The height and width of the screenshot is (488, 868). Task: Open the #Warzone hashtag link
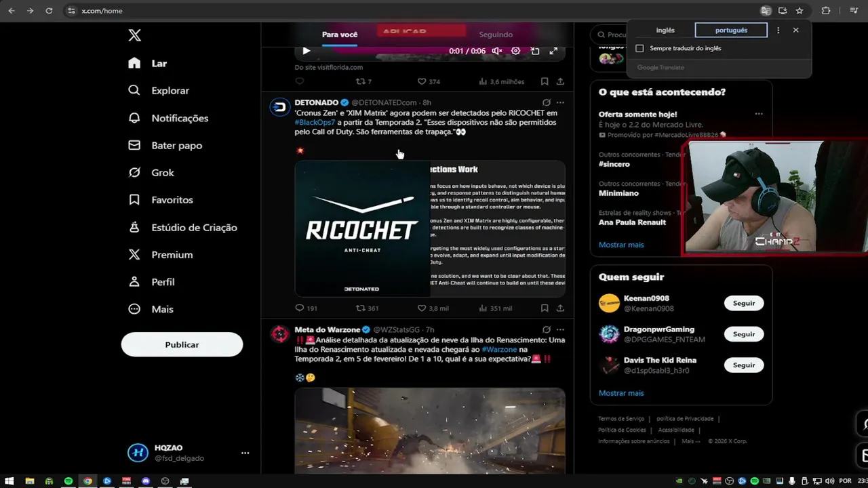[499, 349]
